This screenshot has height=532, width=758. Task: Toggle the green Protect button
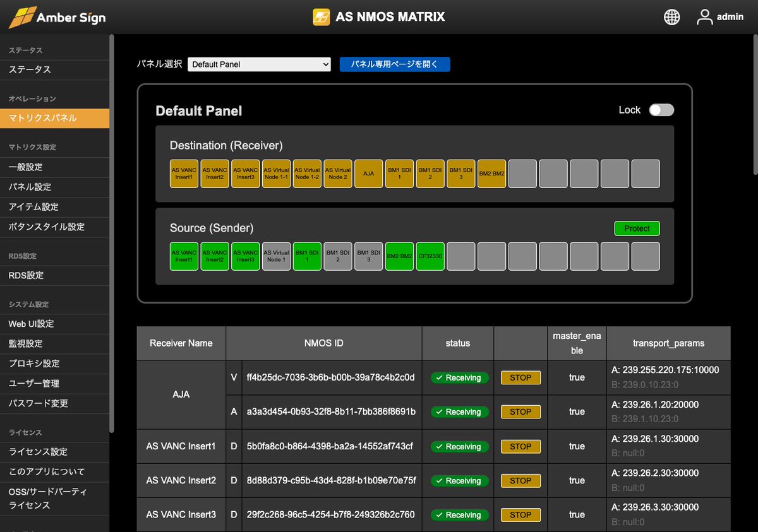(x=637, y=228)
